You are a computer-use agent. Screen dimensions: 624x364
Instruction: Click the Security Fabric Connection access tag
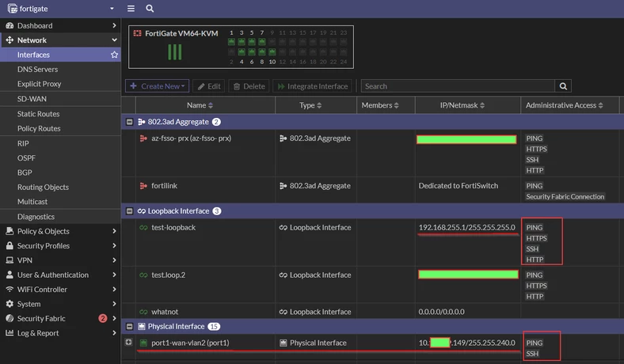click(565, 196)
